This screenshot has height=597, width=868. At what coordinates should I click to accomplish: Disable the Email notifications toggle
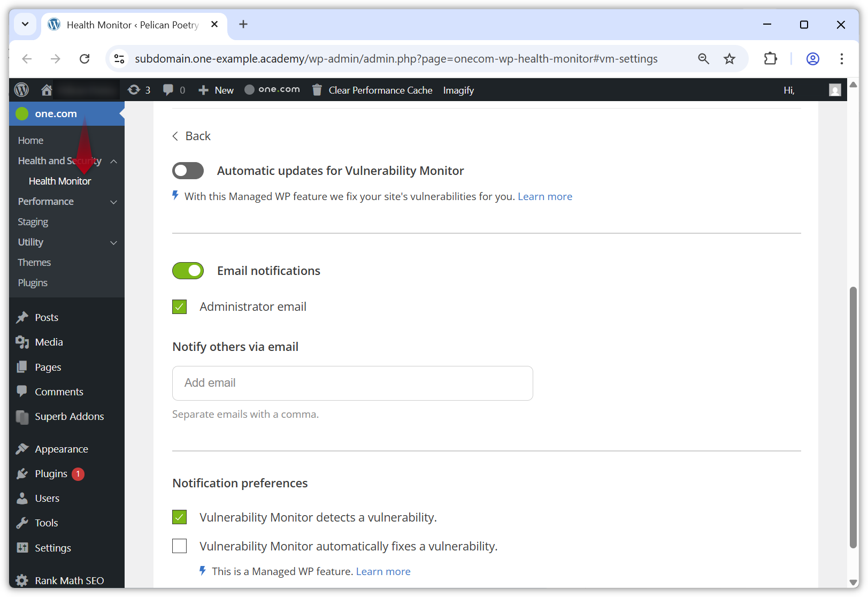click(x=188, y=271)
